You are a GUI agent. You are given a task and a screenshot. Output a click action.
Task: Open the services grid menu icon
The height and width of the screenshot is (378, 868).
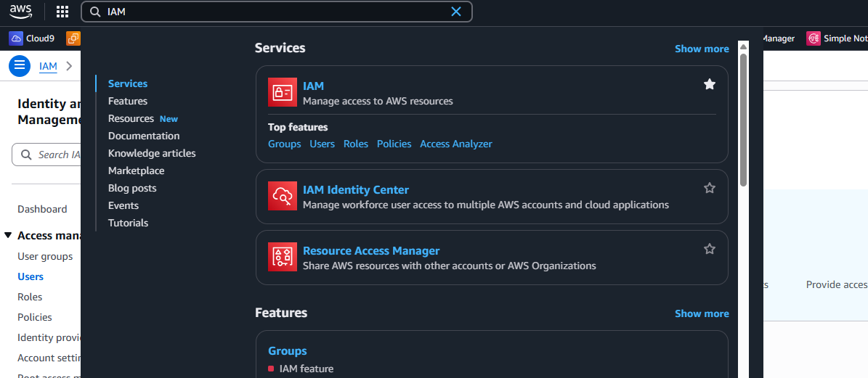pyautogui.click(x=62, y=12)
